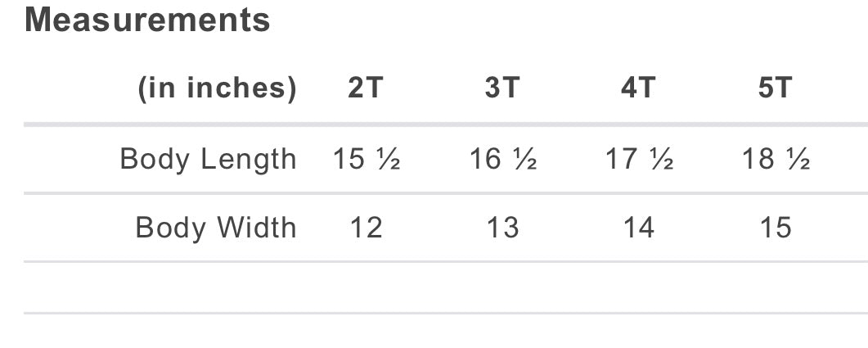Select Body Length value 15 ½
The width and height of the screenshot is (868, 348).
click(x=367, y=160)
